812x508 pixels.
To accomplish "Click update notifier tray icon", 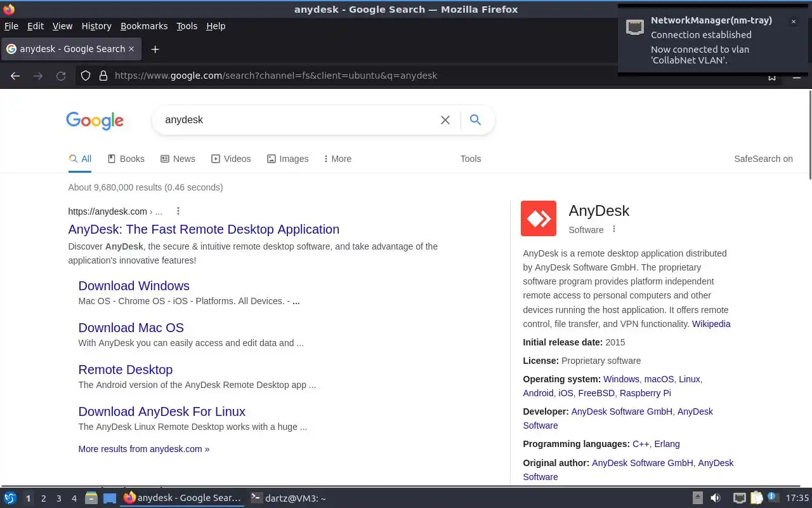I will click(773, 498).
